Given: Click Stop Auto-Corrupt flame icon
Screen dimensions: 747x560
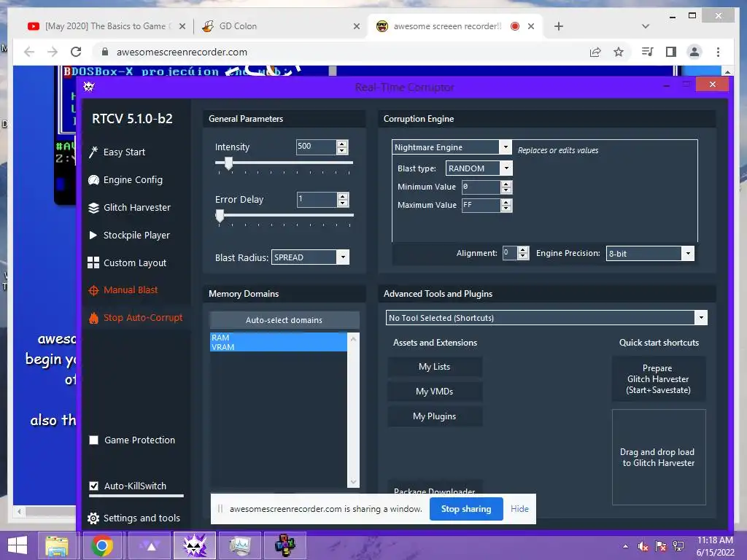Looking at the screenshot, I should point(93,318).
